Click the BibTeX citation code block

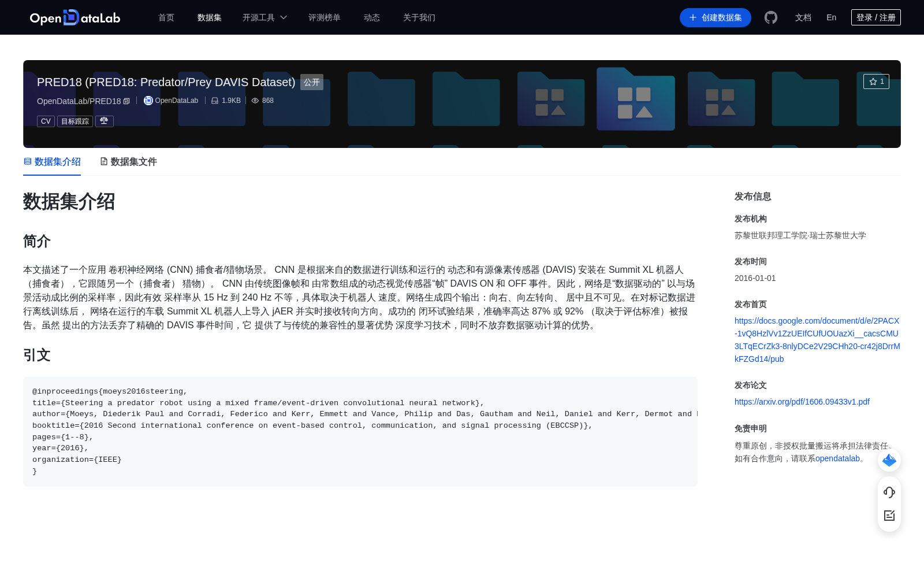point(360,432)
